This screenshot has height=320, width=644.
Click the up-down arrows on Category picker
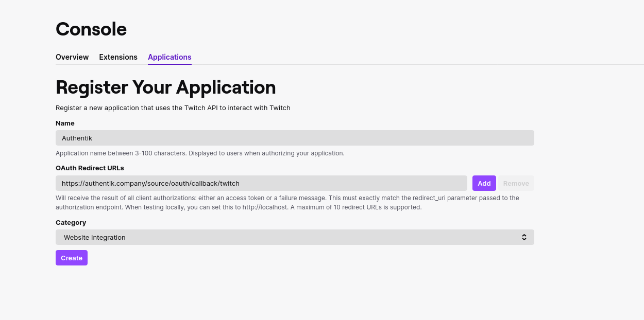(x=524, y=237)
